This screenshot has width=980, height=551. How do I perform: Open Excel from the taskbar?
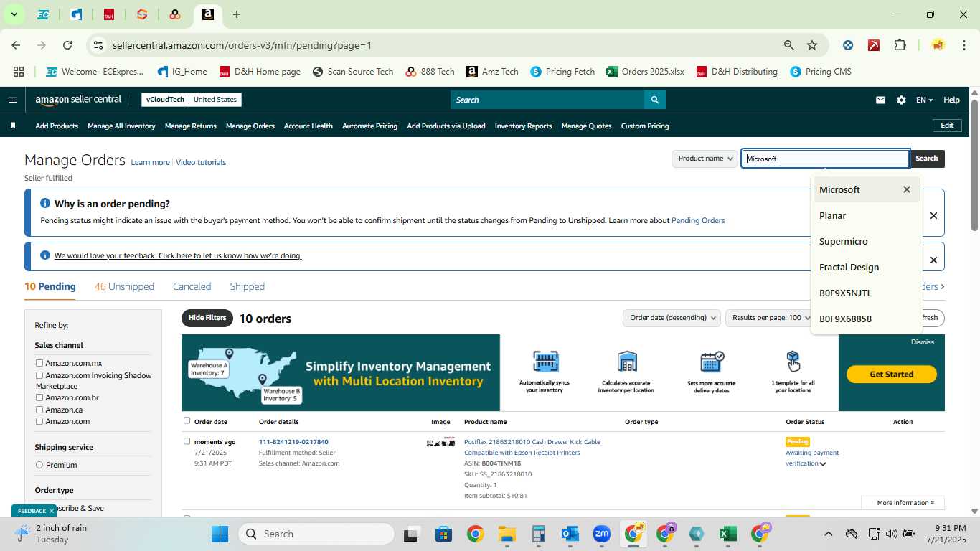tap(727, 534)
